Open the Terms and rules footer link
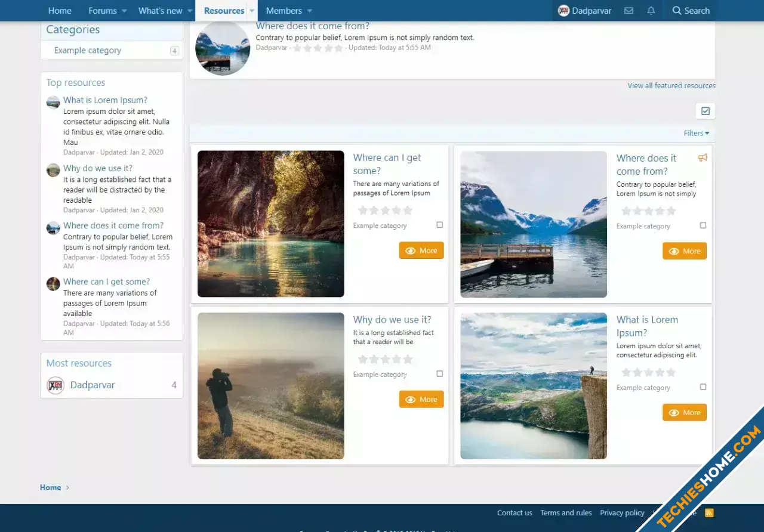764x532 pixels. click(x=566, y=513)
